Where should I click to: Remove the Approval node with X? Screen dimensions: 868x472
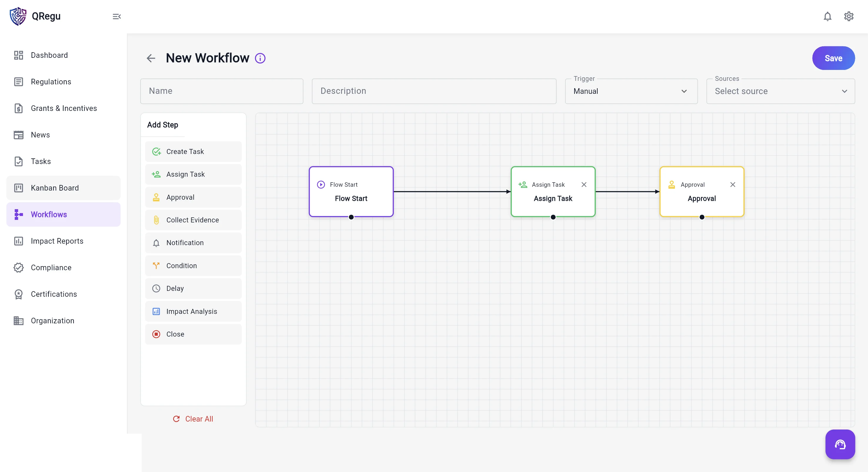click(x=732, y=184)
